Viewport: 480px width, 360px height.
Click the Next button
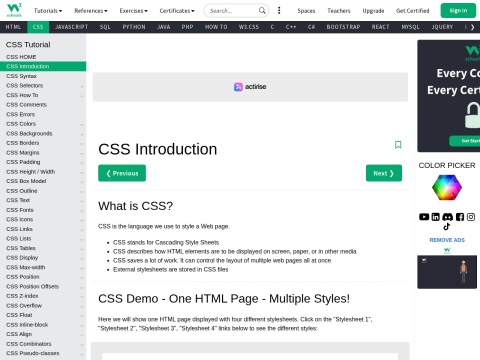tap(384, 173)
